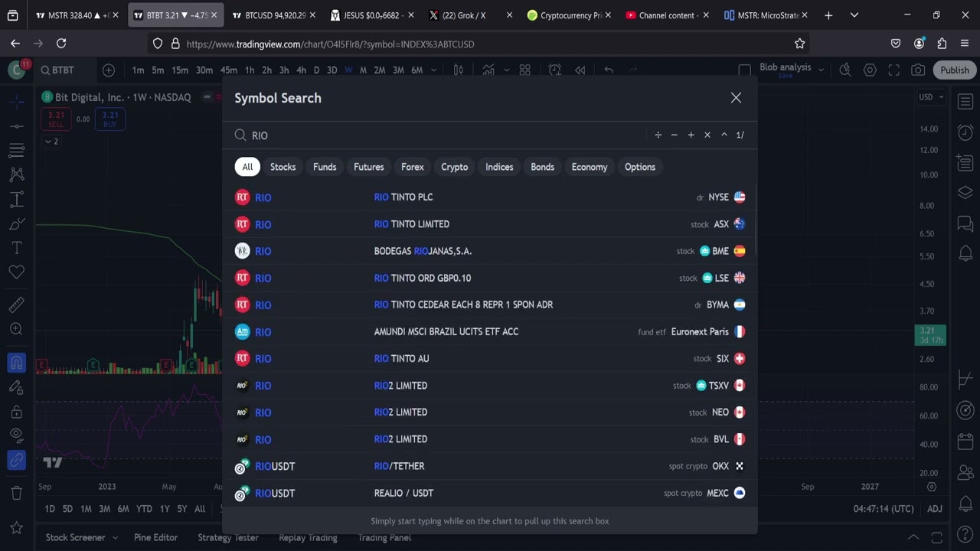980x551 pixels.
Task: Open indicator templates grid icon
Action: coord(525,70)
